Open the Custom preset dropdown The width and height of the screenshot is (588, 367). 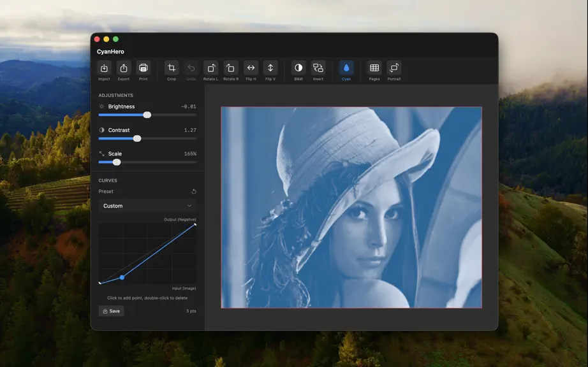[147, 206]
